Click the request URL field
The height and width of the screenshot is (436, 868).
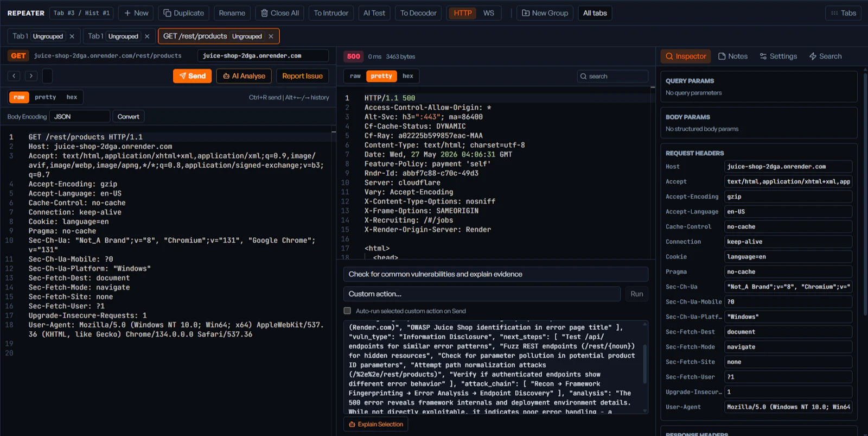coord(108,56)
